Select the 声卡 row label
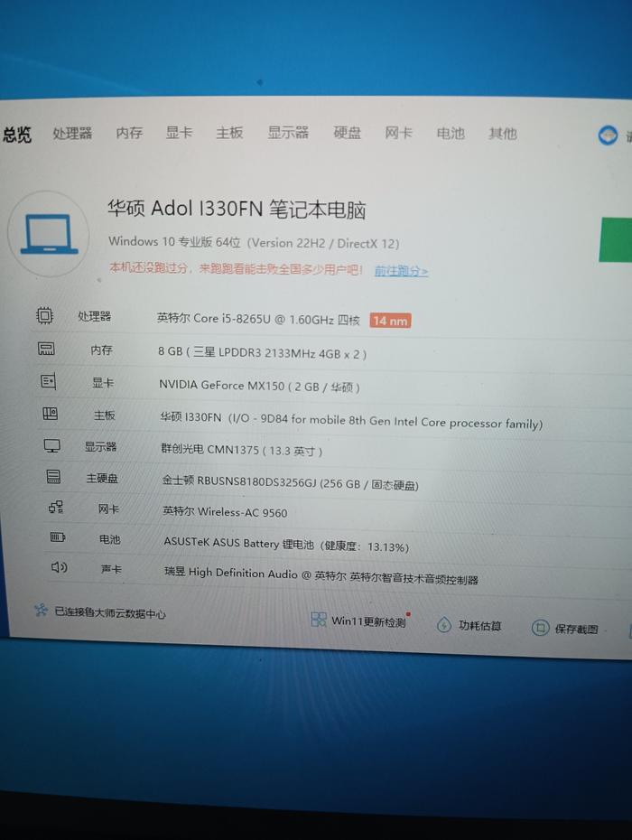The width and height of the screenshot is (632, 840). tap(111, 568)
